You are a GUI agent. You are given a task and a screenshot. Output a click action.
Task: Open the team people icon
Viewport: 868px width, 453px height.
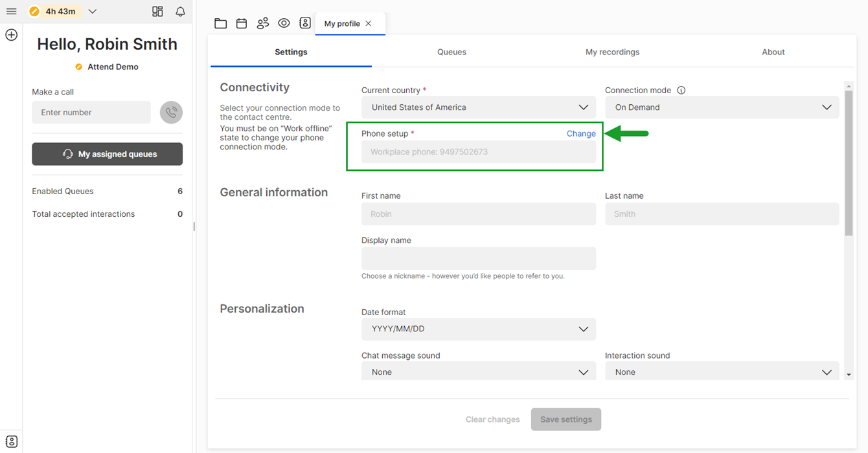coord(263,23)
